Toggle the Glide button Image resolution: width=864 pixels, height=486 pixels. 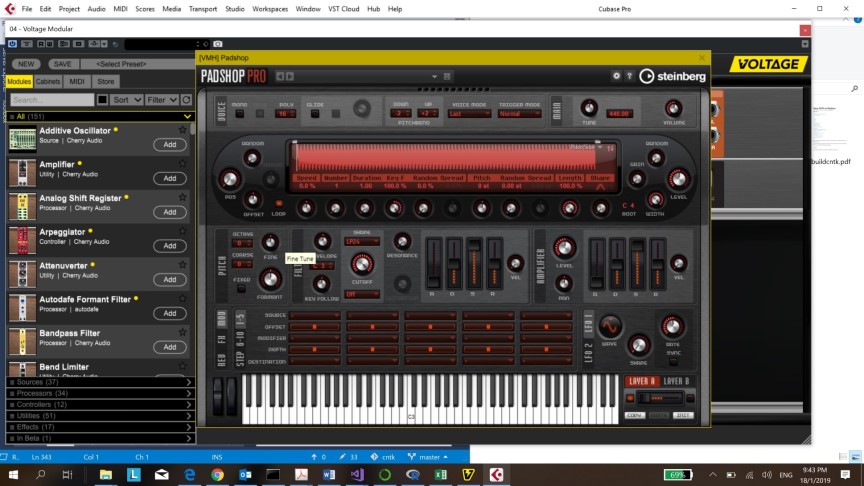pos(315,114)
